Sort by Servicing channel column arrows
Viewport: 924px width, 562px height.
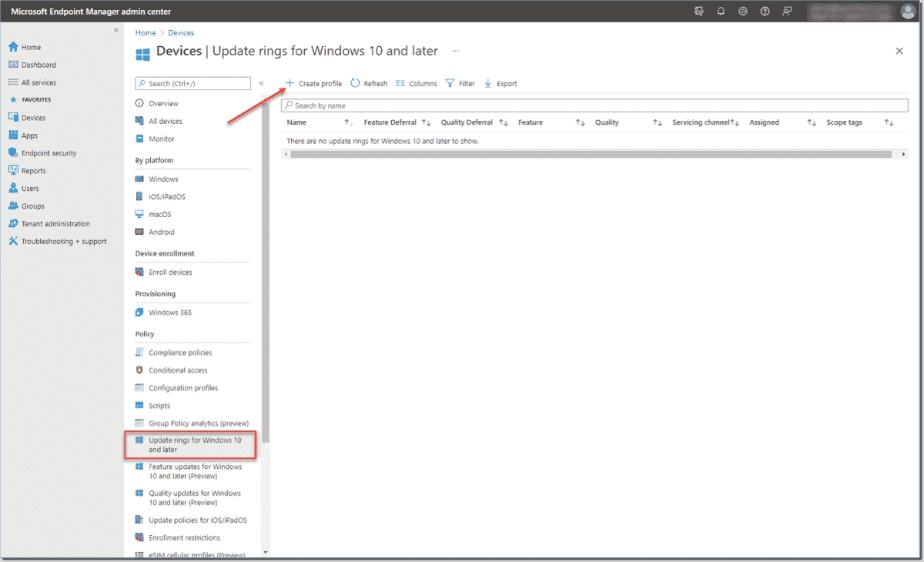735,122
